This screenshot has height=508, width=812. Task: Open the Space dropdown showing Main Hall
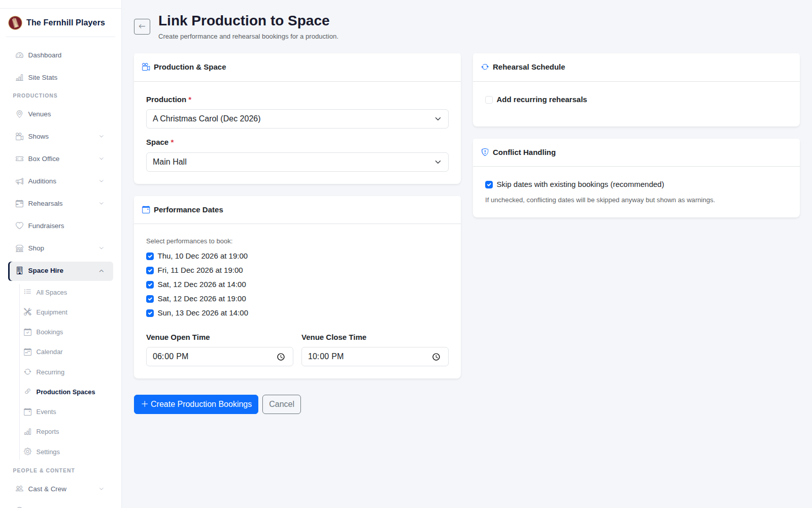[297, 162]
